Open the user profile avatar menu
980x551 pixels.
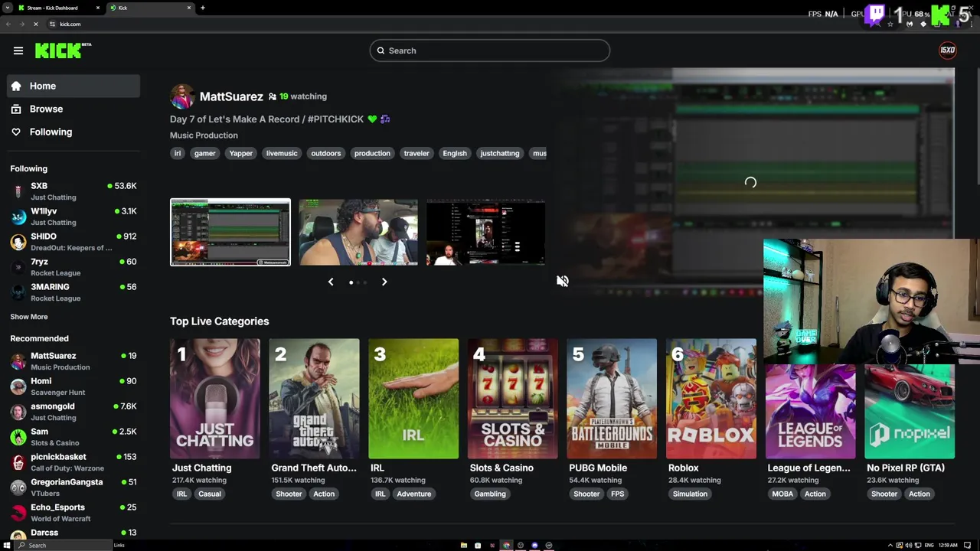click(947, 51)
